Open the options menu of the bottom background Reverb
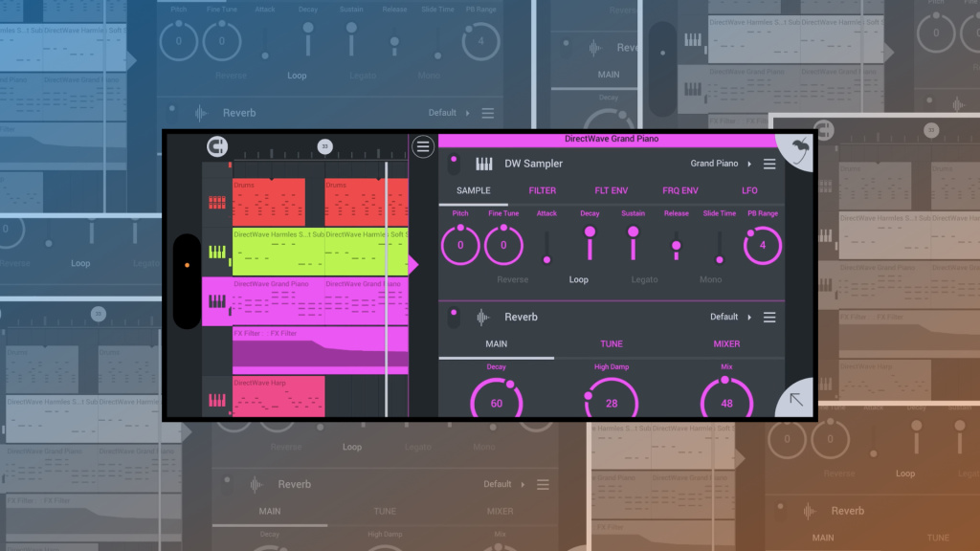The height and width of the screenshot is (551, 980). tap(544, 484)
